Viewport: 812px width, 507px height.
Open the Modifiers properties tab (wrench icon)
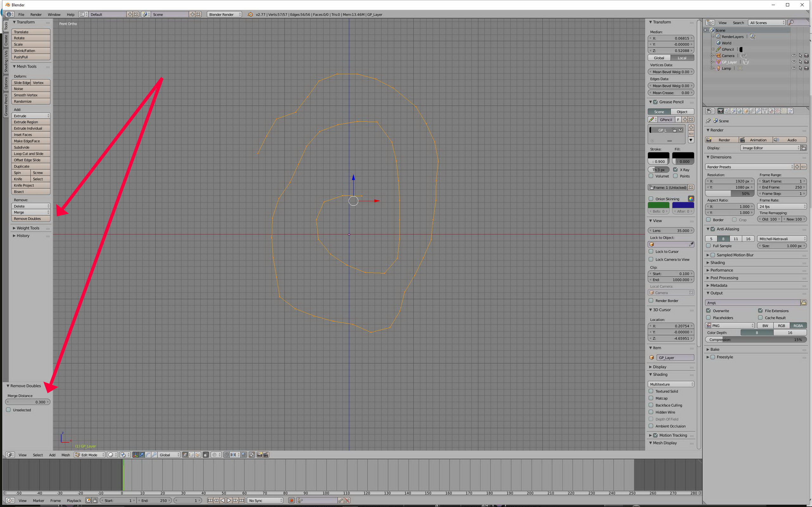click(758, 111)
